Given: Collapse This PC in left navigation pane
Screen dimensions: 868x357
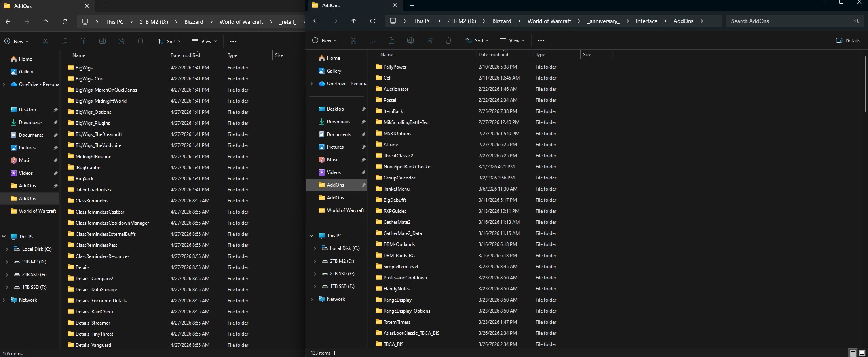Looking at the screenshot, I should [4, 237].
